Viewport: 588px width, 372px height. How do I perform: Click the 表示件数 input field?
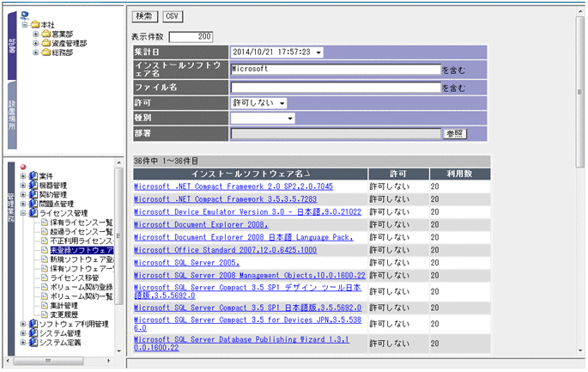point(191,37)
